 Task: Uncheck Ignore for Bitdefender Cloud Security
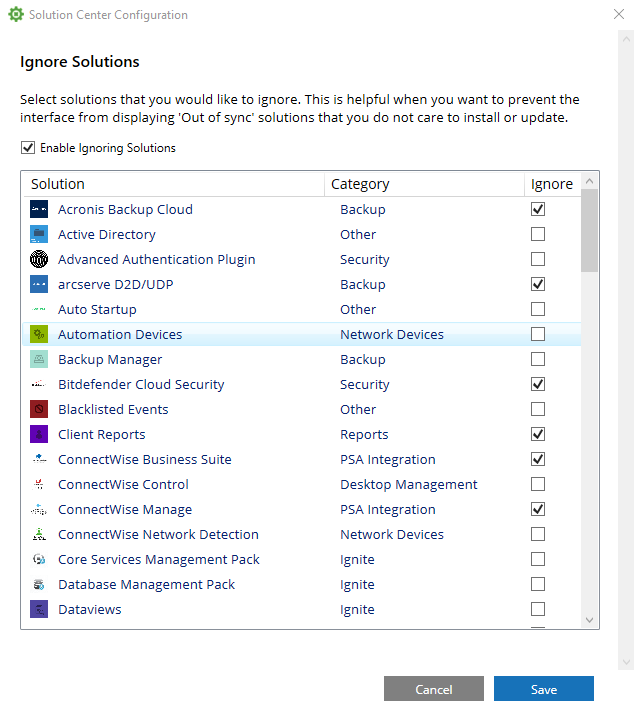point(538,385)
